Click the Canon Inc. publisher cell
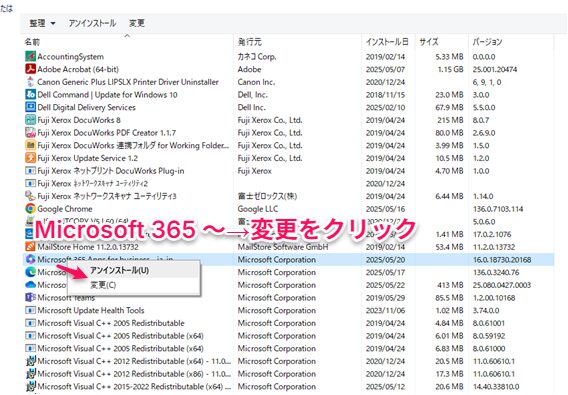The width and height of the screenshot is (568, 395). pyautogui.click(x=256, y=82)
